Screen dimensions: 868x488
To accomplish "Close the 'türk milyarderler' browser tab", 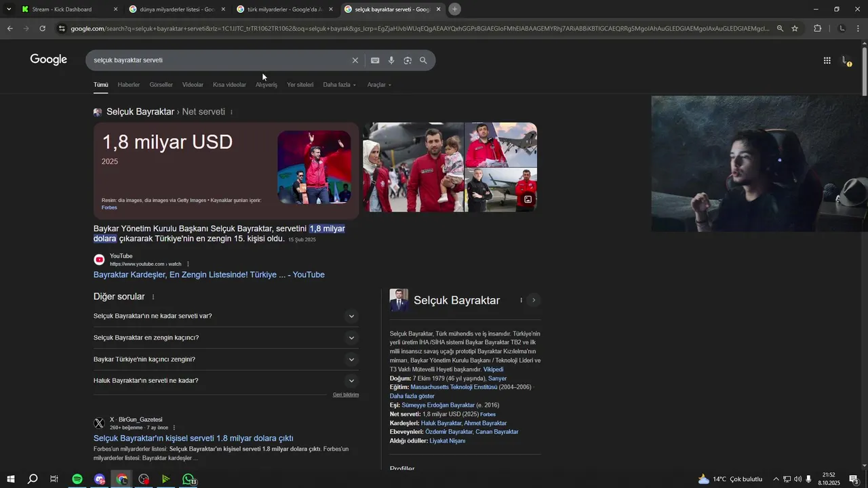I will (331, 9).
